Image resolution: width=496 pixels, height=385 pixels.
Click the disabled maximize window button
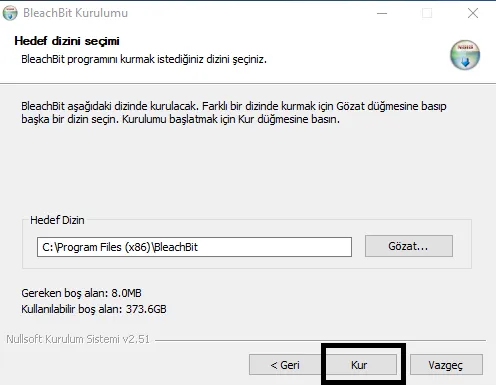pos(427,13)
